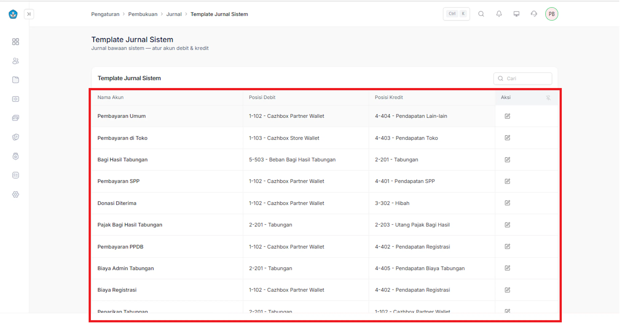Open the cash/money icon in sidebar
The width and height of the screenshot is (644, 327).
pyautogui.click(x=15, y=99)
